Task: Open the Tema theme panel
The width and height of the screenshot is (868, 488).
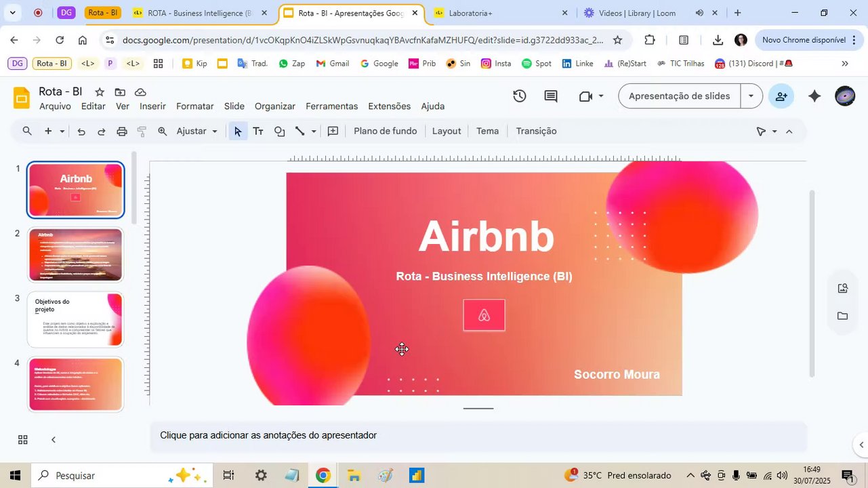Action: point(487,131)
